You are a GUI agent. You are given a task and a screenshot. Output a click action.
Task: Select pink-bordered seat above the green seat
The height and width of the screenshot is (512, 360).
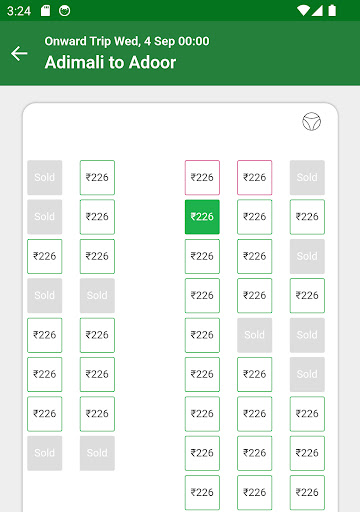coord(202,177)
